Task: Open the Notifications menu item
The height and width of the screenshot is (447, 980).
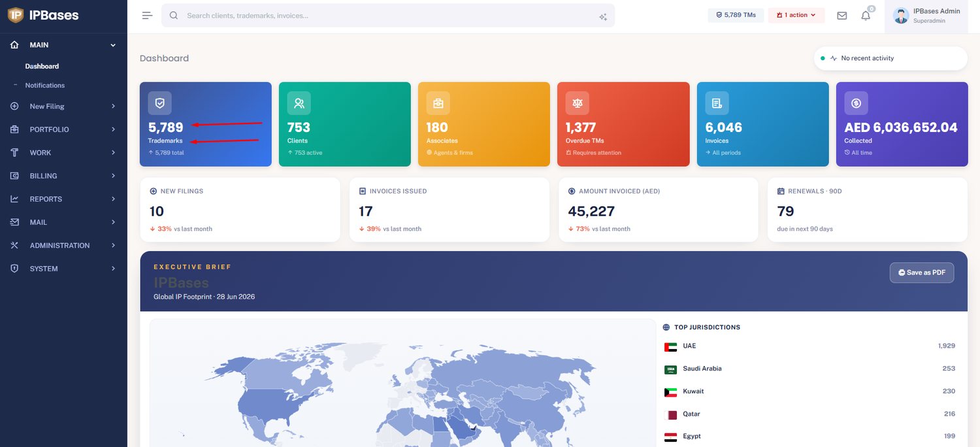Action: tap(45, 86)
